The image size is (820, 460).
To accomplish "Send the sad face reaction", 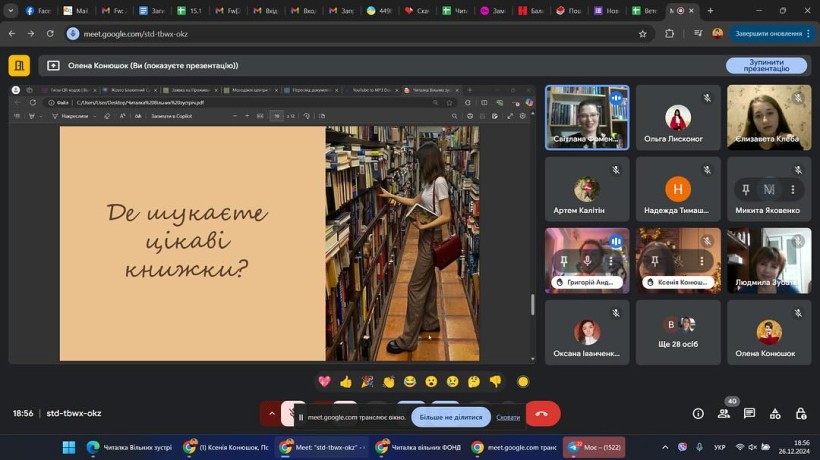I will pos(452,382).
